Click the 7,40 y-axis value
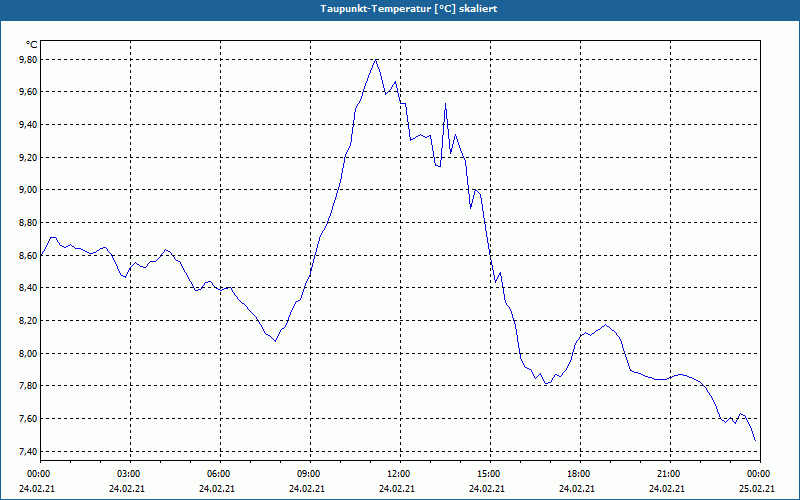 pyautogui.click(x=29, y=451)
